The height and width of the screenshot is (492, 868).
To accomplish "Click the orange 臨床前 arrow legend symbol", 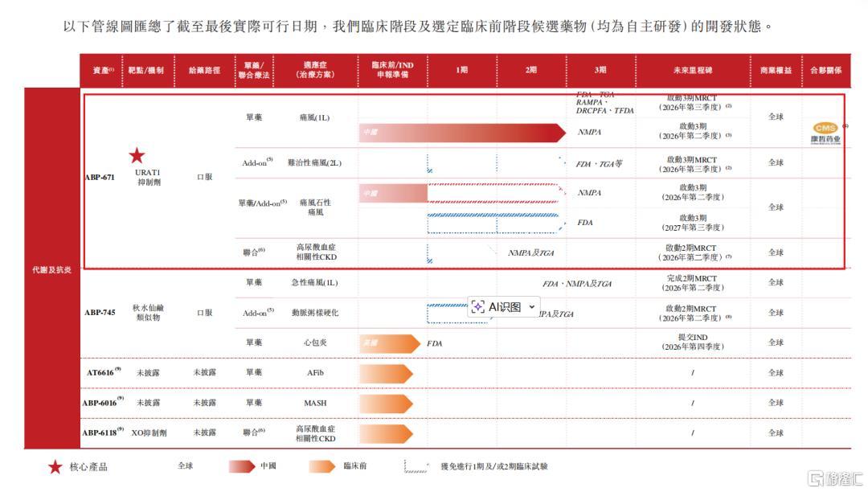I will (322, 466).
